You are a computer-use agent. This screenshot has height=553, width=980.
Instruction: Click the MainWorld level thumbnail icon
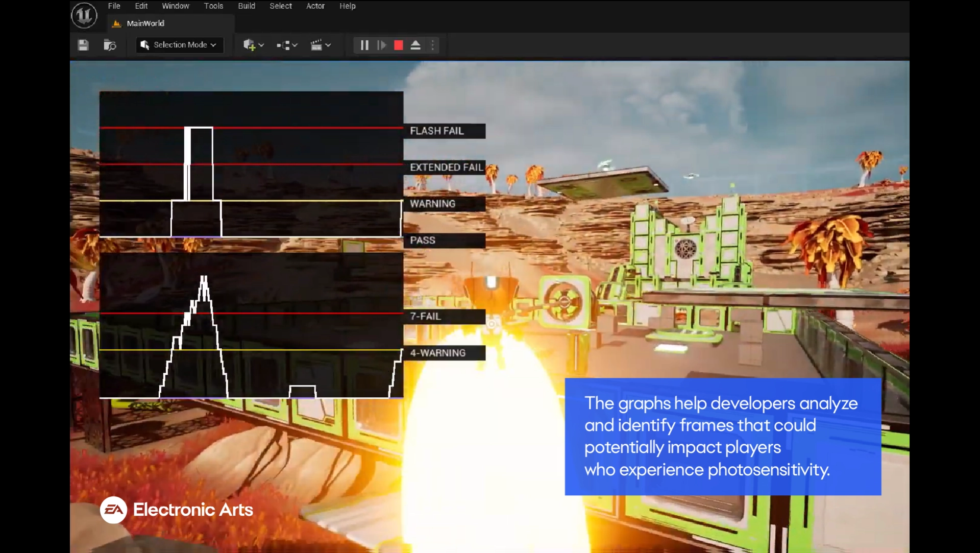[116, 23]
